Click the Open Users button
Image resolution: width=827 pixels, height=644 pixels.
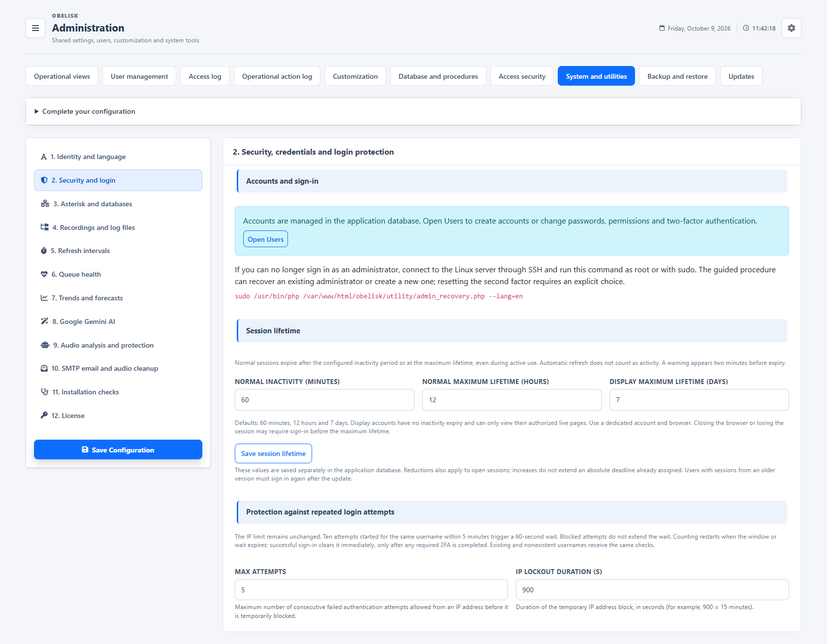coord(265,239)
